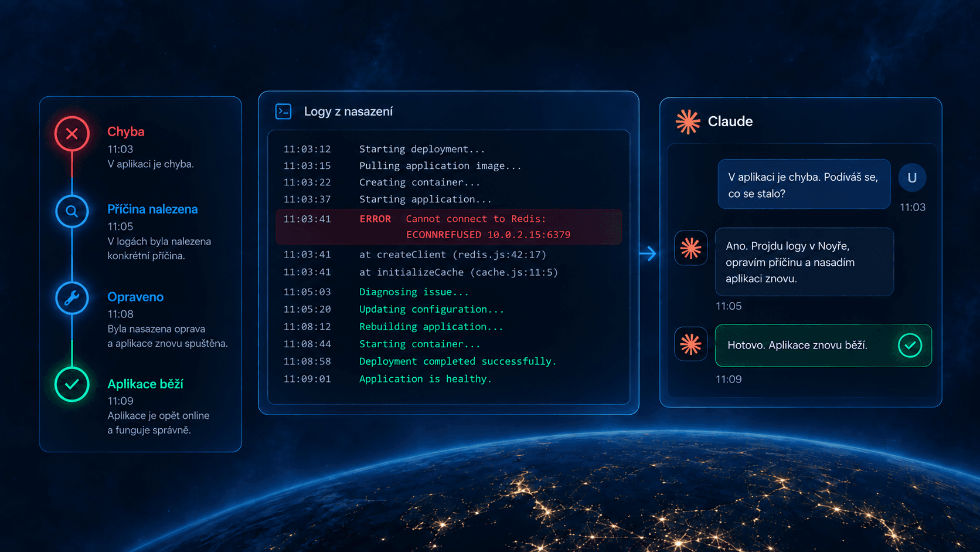This screenshot has width=980, height=552.
Task: Click the log timestamp 11:03:37
Action: [307, 199]
